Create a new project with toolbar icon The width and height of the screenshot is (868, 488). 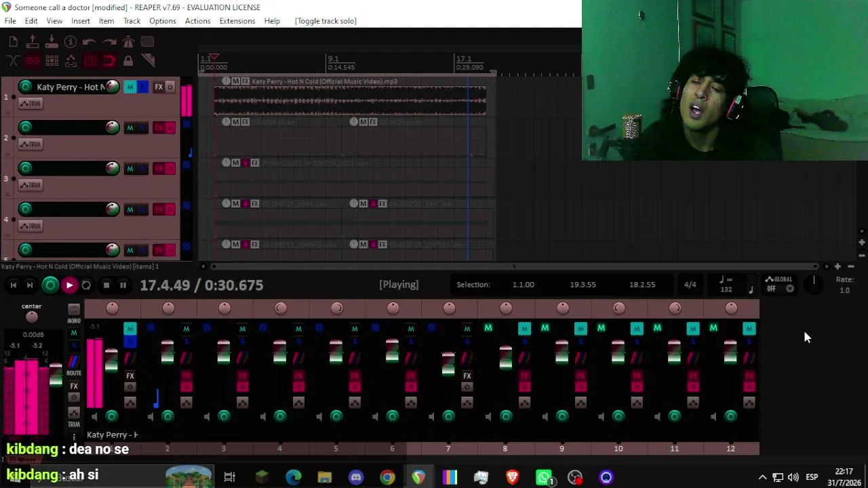point(14,42)
